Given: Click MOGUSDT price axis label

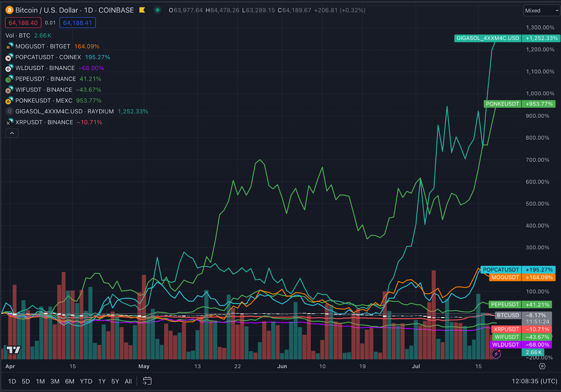Looking at the screenshot, I should [522, 277].
